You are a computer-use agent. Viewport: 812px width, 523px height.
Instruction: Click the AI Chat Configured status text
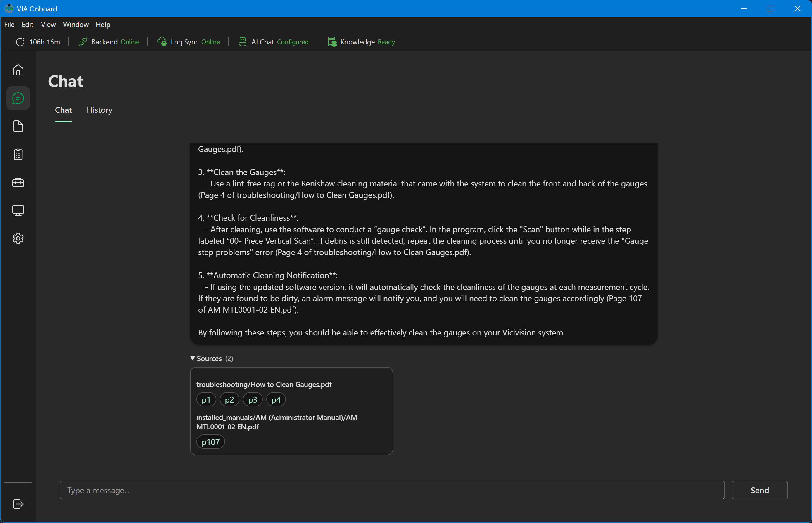click(280, 42)
